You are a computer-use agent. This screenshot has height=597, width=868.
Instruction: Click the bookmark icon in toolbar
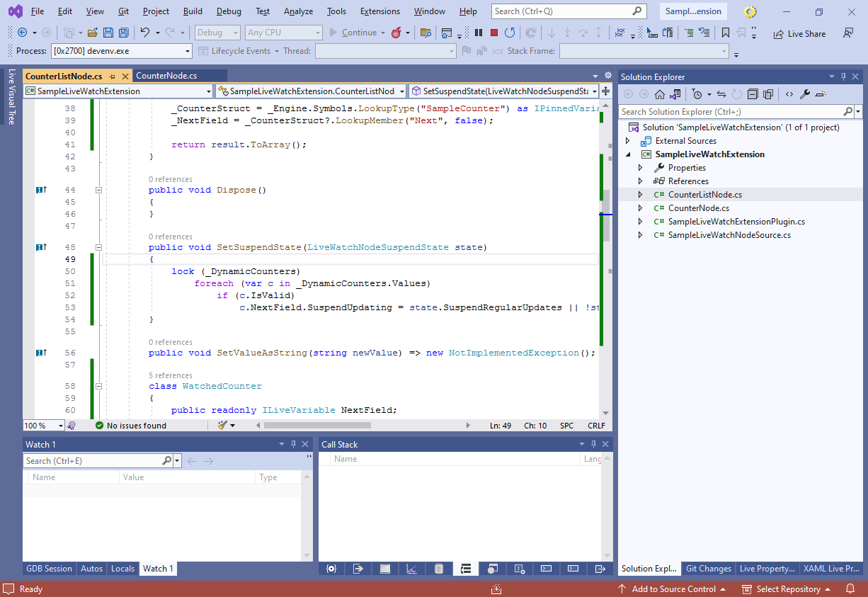point(726,33)
